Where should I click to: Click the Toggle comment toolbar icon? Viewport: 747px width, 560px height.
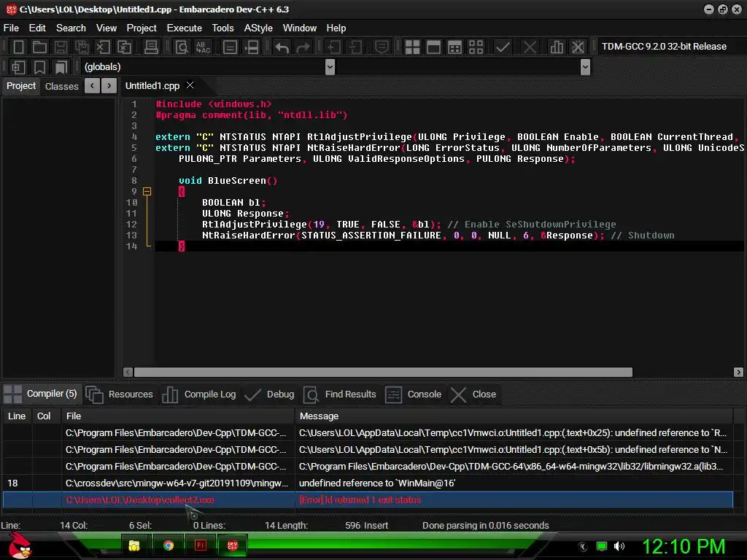(382, 47)
